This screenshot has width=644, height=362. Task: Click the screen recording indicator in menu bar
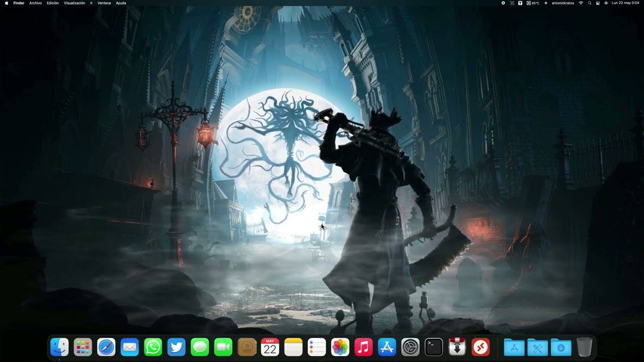503,3
